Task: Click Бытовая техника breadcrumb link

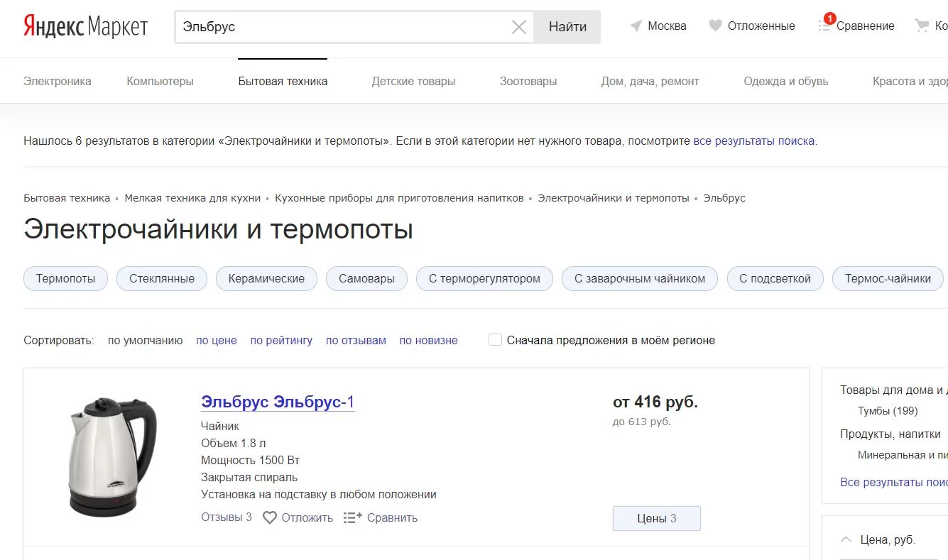Action: pos(67,198)
